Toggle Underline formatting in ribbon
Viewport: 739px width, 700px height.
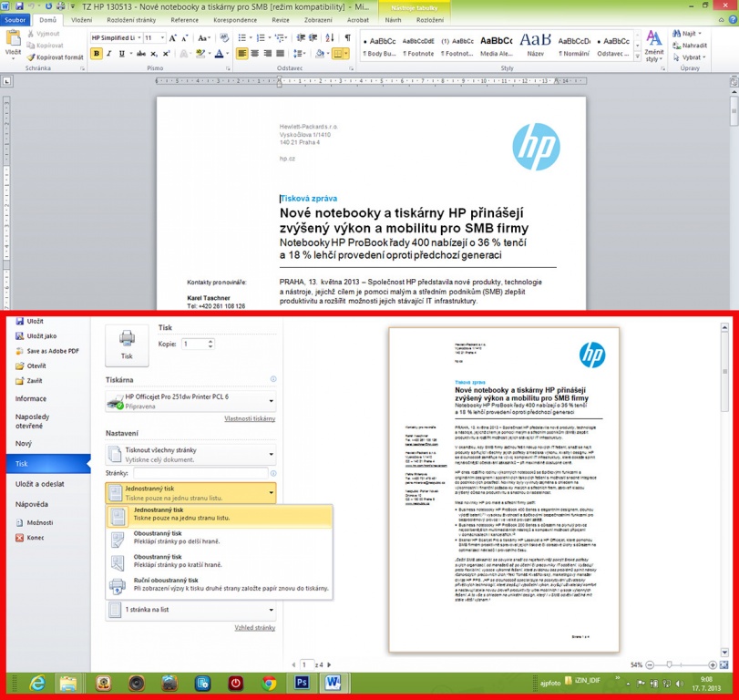click(121, 54)
